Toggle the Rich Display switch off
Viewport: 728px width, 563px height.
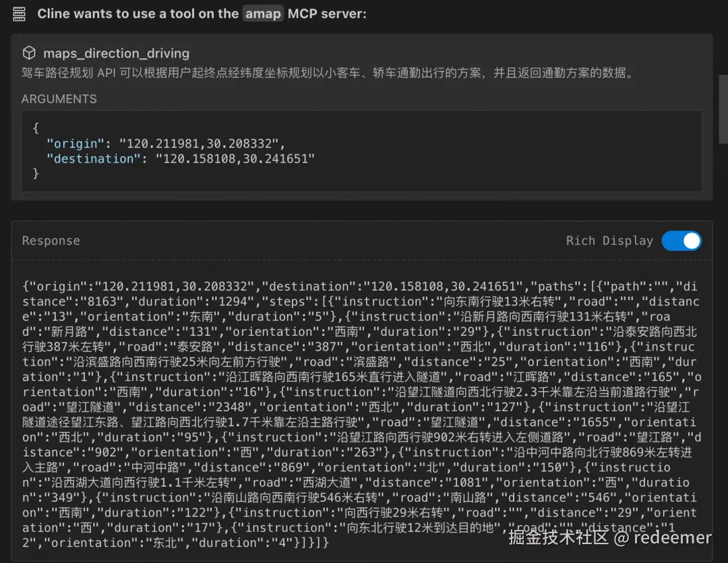click(681, 241)
